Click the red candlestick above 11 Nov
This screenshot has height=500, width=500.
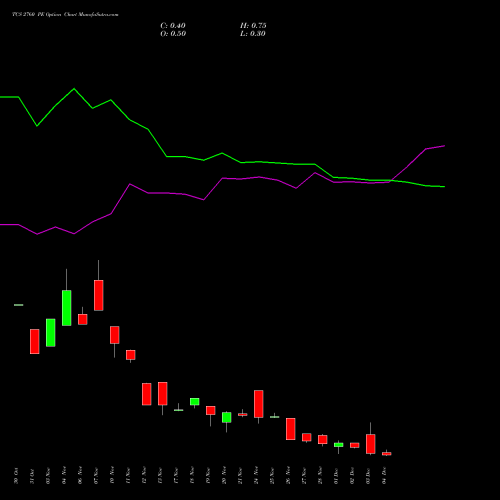131,355
